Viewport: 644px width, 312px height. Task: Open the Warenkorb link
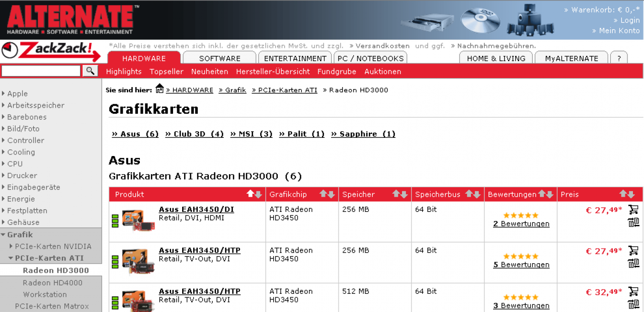pos(602,10)
